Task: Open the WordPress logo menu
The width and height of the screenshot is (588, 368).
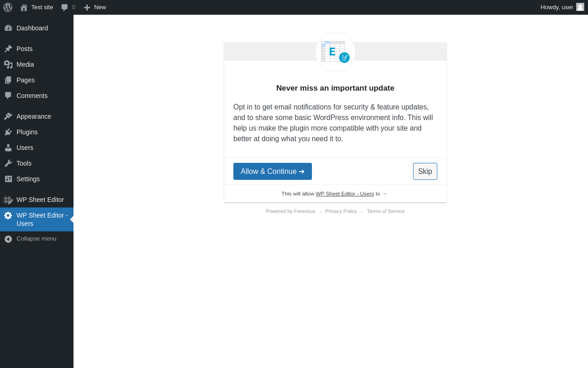Action: 8,7
